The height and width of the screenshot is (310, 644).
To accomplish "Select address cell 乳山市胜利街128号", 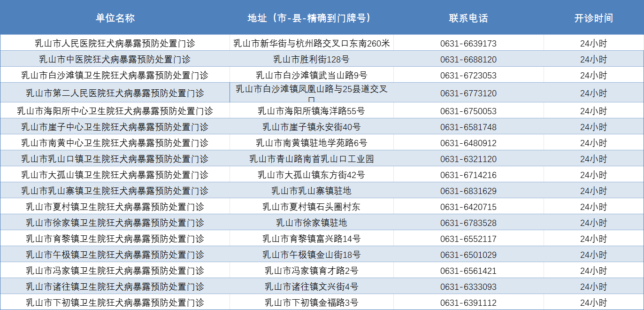I will [x=311, y=60].
